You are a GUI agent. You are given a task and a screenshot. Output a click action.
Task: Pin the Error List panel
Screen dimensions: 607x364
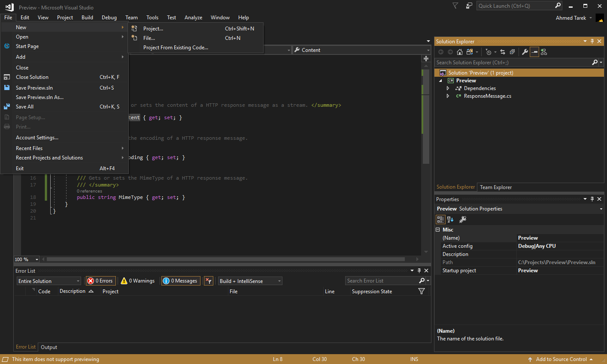coord(419,271)
